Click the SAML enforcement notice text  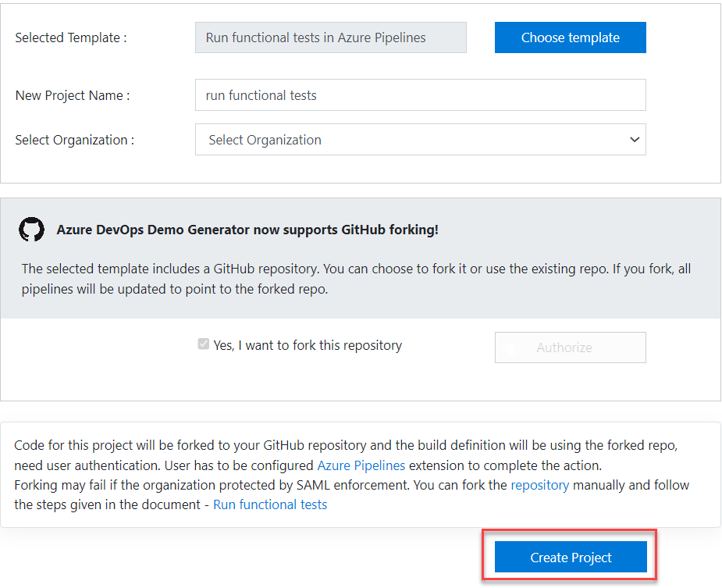point(352,495)
